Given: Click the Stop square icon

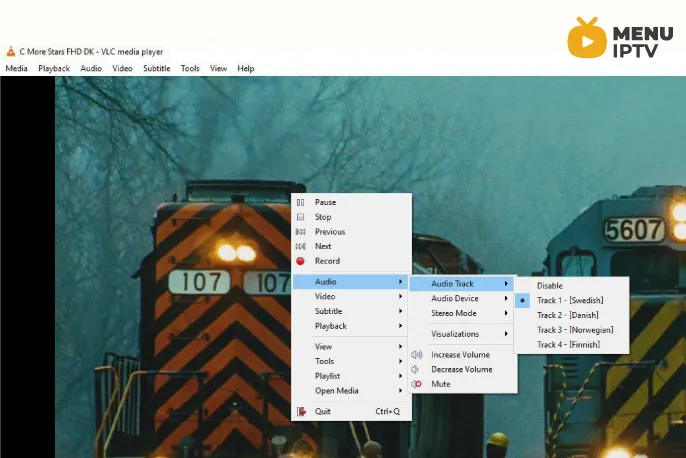Looking at the screenshot, I should click(300, 217).
